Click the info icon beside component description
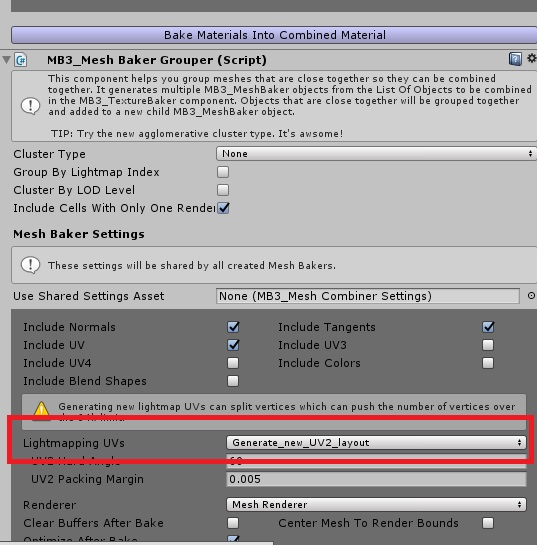Image resolution: width=537 pixels, height=545 pixels. 31,106
